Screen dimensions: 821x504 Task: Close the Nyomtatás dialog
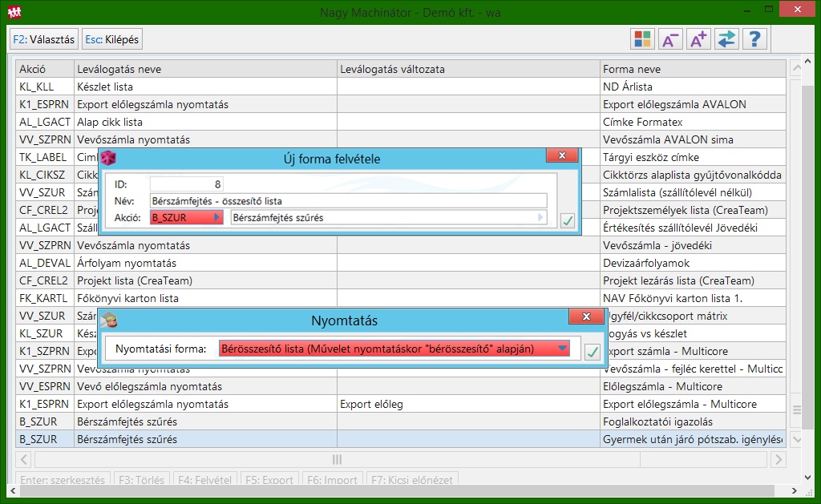click(x=586, y=317)
